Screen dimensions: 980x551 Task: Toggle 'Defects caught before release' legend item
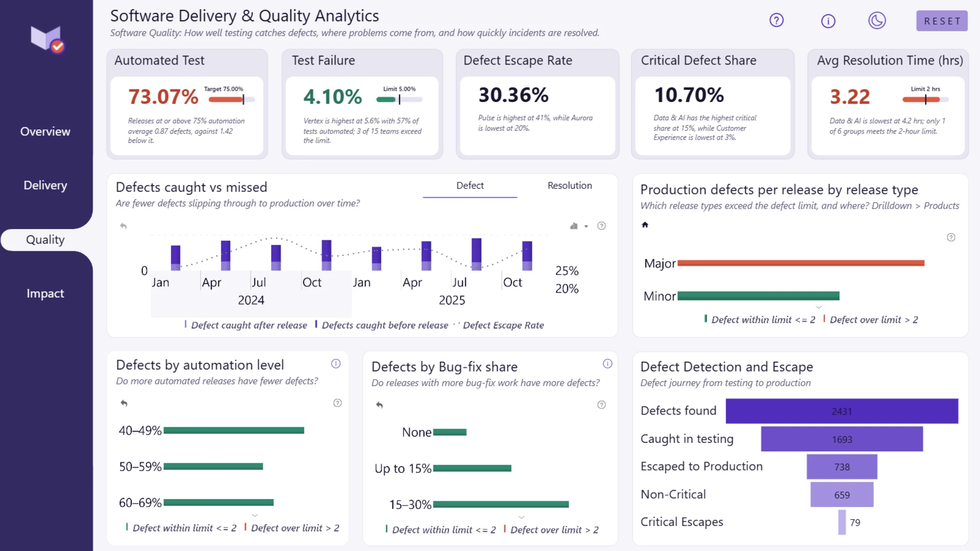(381, 325)
